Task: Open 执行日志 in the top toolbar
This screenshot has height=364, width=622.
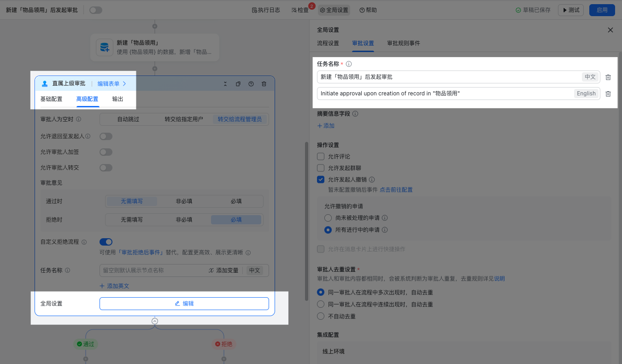Action: 266,10
